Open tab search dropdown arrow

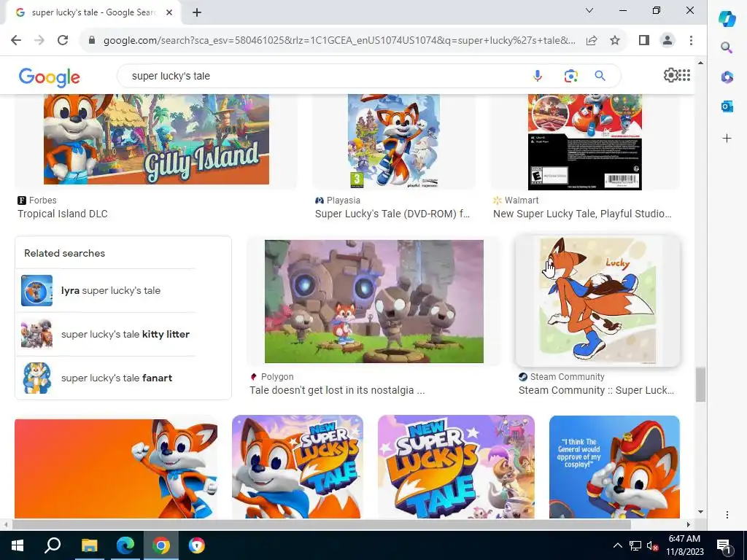pos(589,10)
